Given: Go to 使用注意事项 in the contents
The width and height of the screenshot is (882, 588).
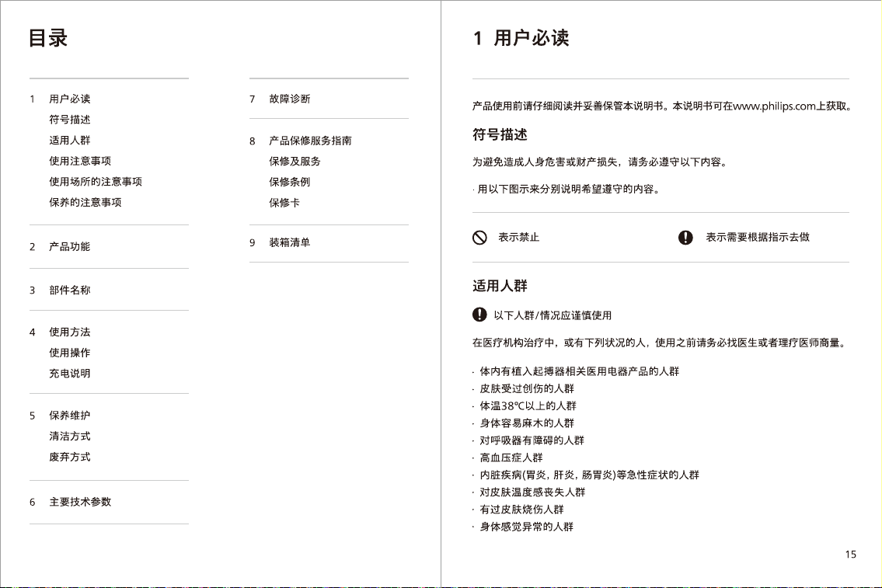Looking at the screenshot, I should pos(80,162).
